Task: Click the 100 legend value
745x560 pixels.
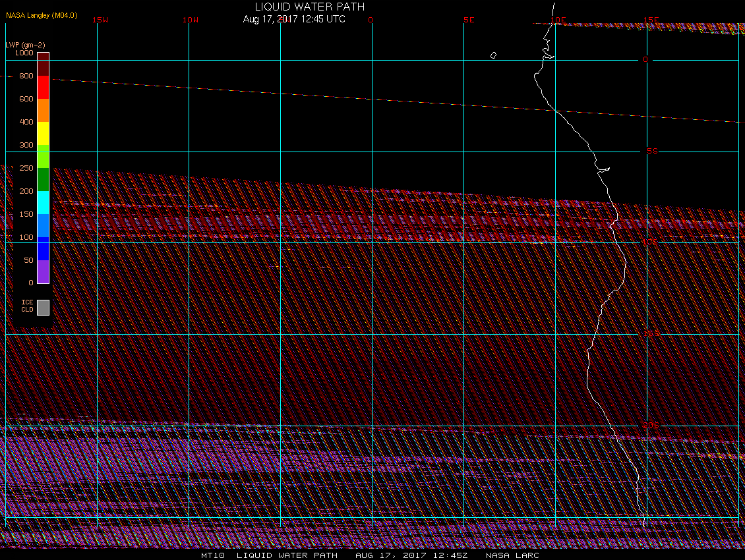Action: point(26,237)
